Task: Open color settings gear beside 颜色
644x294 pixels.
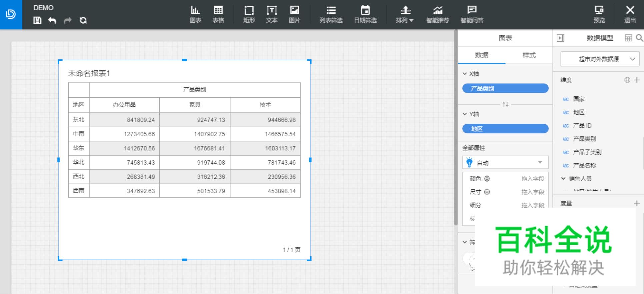Action: coord(487,179)
